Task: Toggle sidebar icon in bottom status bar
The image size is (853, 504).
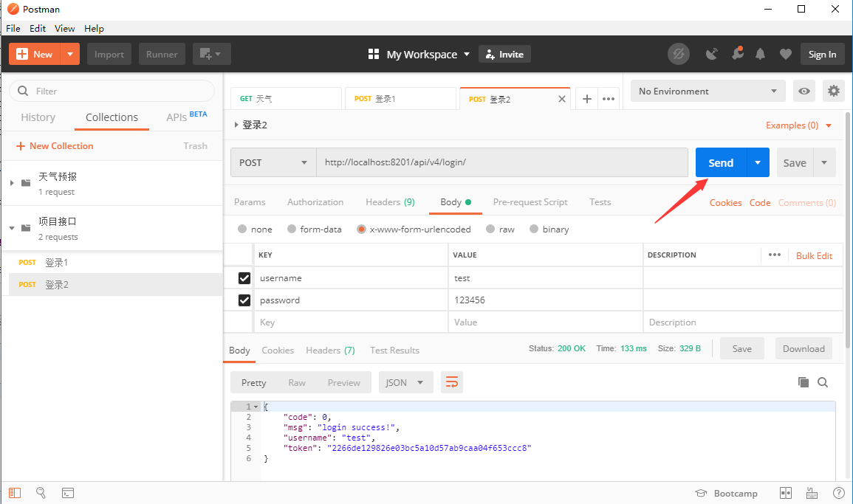Action: pos(15,493)
